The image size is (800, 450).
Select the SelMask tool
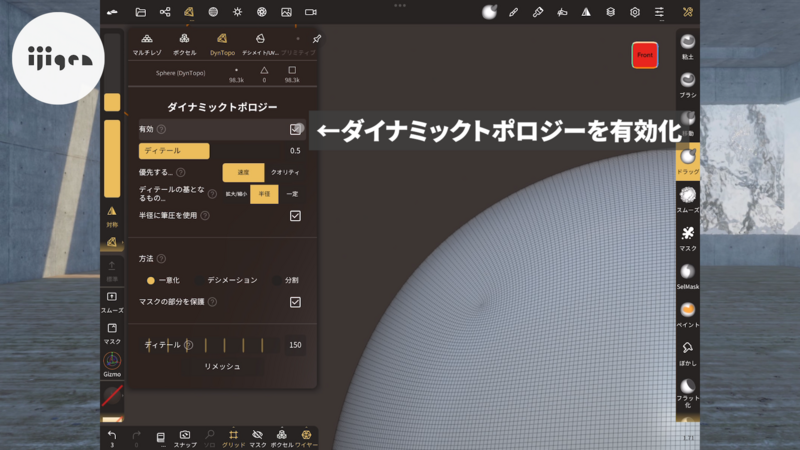tap(688, 276)
